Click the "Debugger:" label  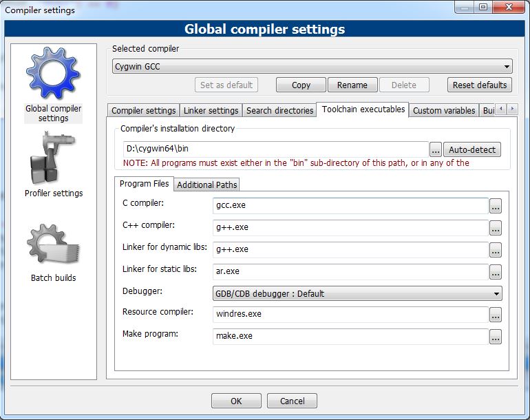pyautogui.click(x=142, y=291)
